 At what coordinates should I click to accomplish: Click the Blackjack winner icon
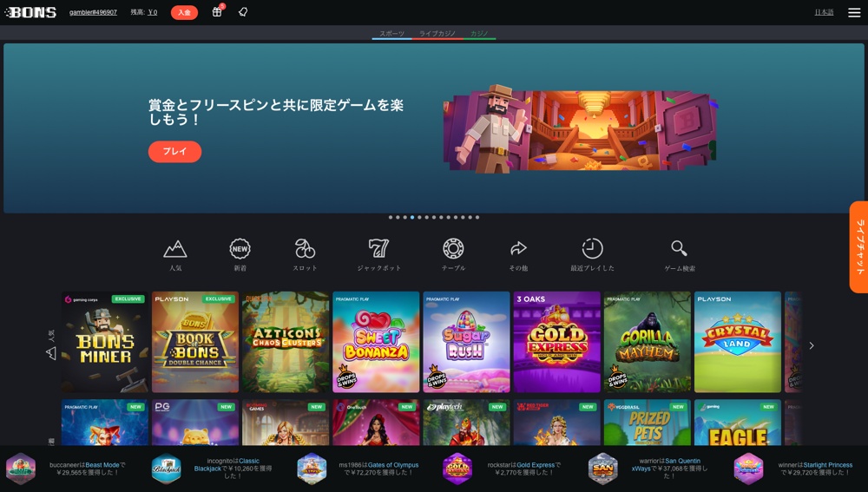click(167, 469)
